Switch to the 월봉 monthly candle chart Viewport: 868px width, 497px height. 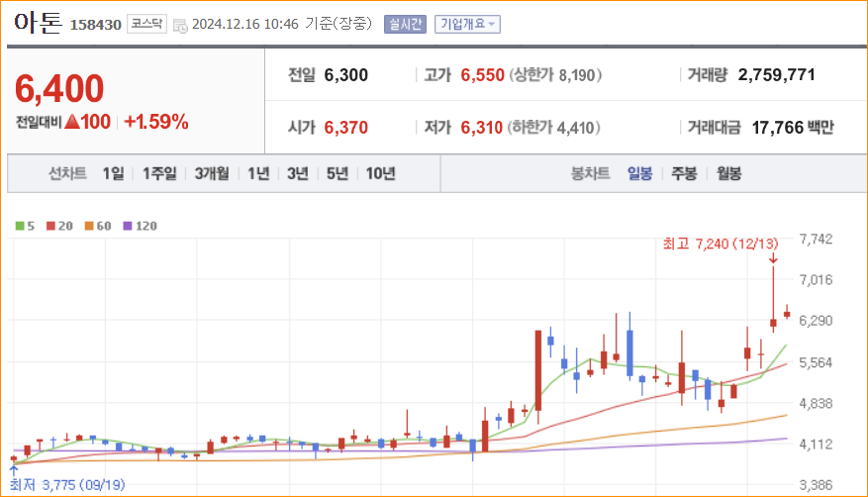(x=729, y=174)
